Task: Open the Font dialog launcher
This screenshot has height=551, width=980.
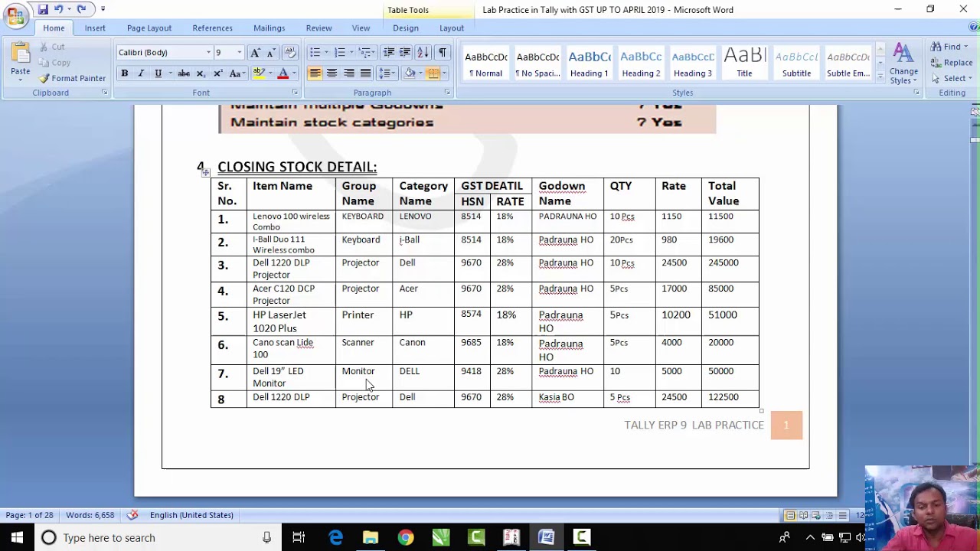Action: [x=295, y=93]
